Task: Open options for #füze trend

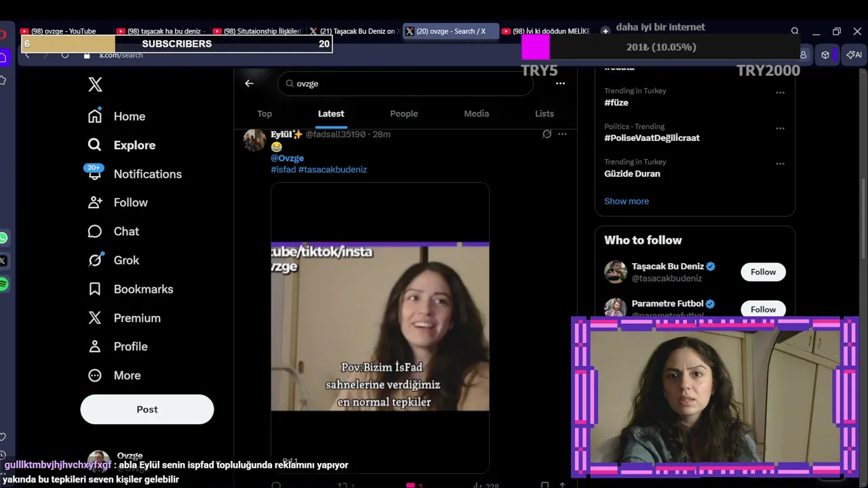Action: 780,93
